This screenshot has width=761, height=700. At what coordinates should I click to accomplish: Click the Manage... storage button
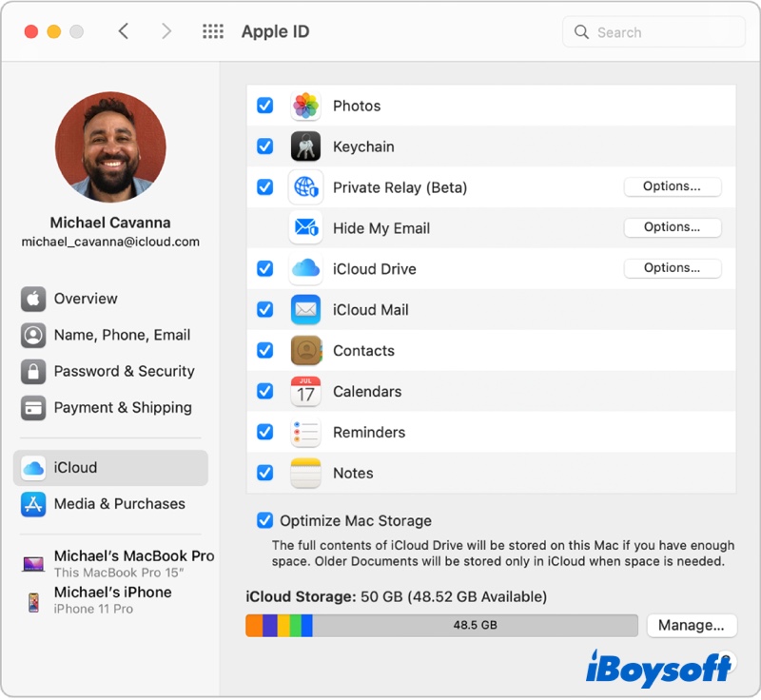(x=692, y=625)
